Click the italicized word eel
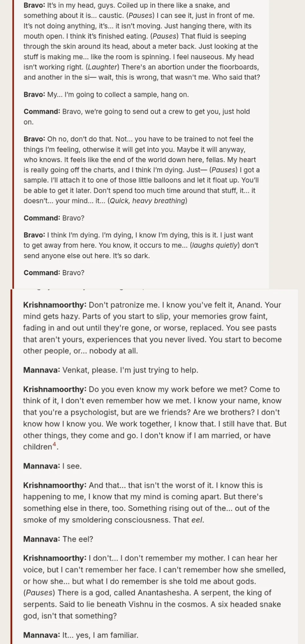This screenshot has width=305, height=644. (x=197, y=520)
